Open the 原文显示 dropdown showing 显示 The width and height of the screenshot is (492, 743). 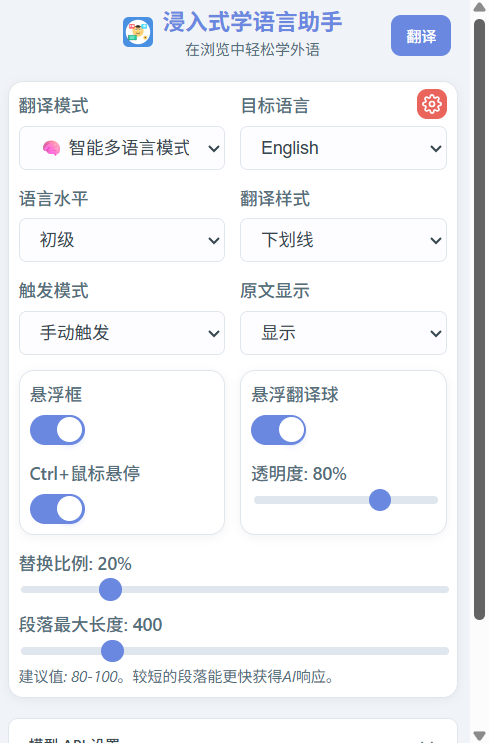click(343, 333)
